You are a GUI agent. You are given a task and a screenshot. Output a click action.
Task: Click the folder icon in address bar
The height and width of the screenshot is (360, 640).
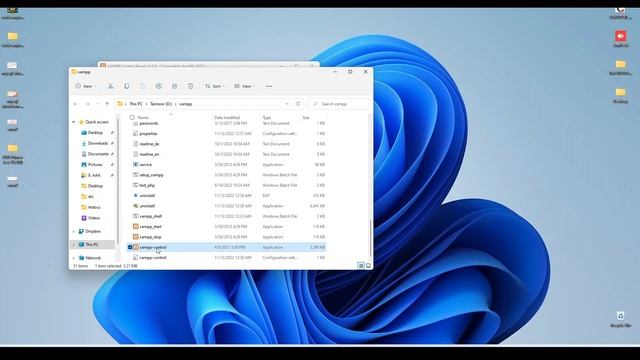click(120, 104)
